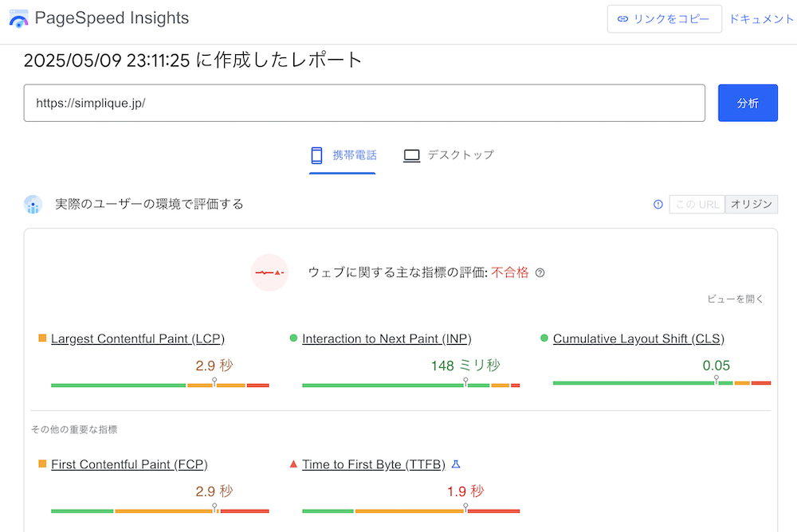Screen dimensions: 797x532
Task: Click the help icon next to 不合格
Action: (540, 273)
